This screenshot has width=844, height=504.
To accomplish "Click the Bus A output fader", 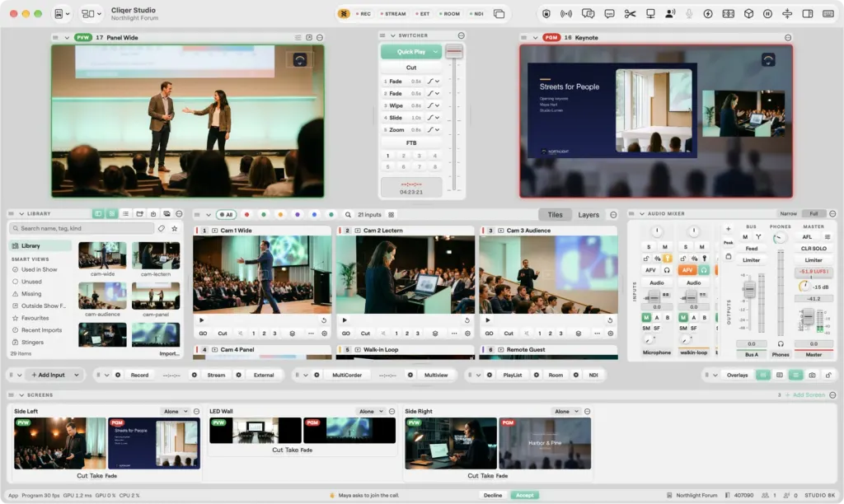I will 749,291.
